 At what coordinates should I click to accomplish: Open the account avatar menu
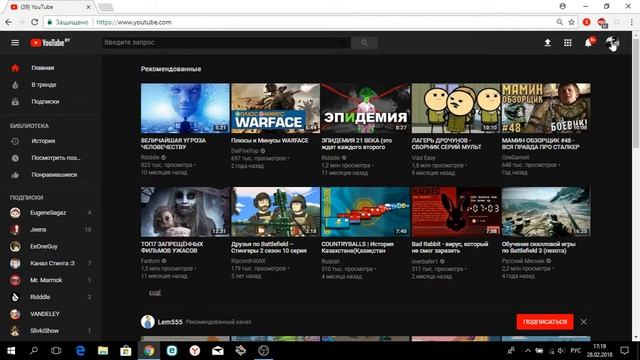[612, 42]
